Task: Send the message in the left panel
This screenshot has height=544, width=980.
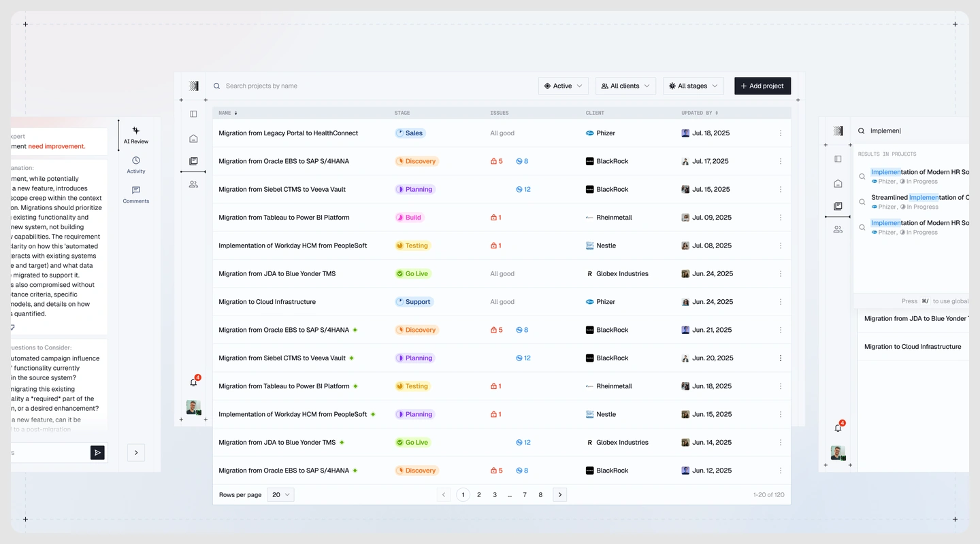Action: [97, 452]
